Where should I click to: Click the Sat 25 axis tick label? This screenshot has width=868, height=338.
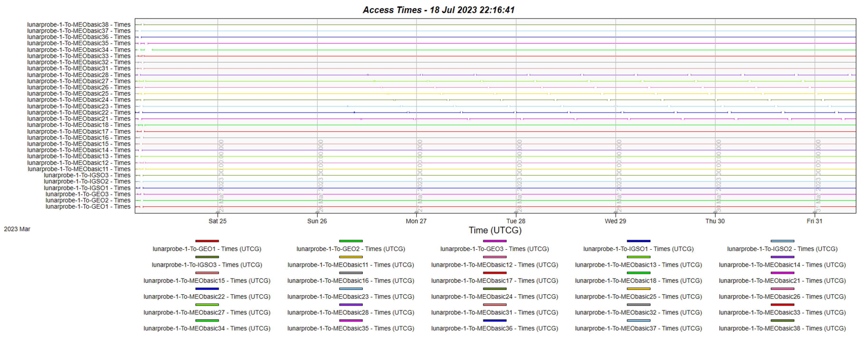(217, 221)
